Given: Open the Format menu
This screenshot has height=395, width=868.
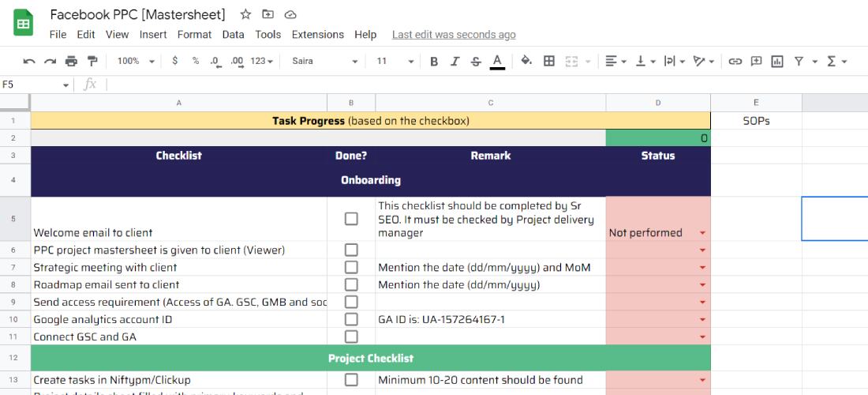Looking at the screenshot, I should (x=194, y=34).
